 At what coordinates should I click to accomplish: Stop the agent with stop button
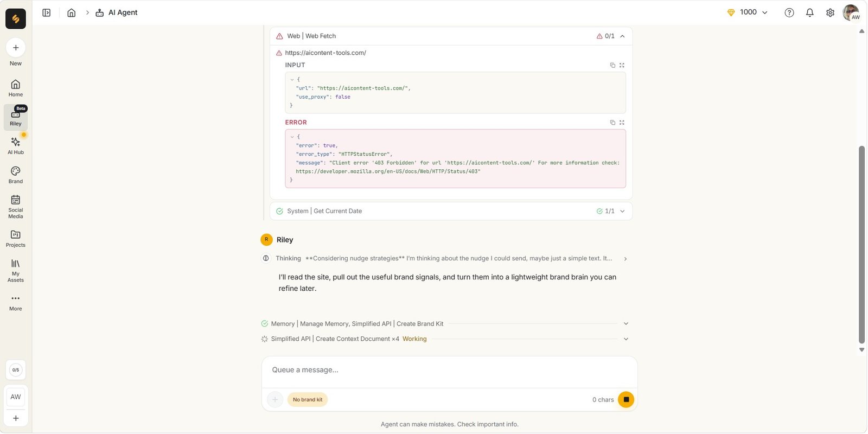tap(626, 400)
